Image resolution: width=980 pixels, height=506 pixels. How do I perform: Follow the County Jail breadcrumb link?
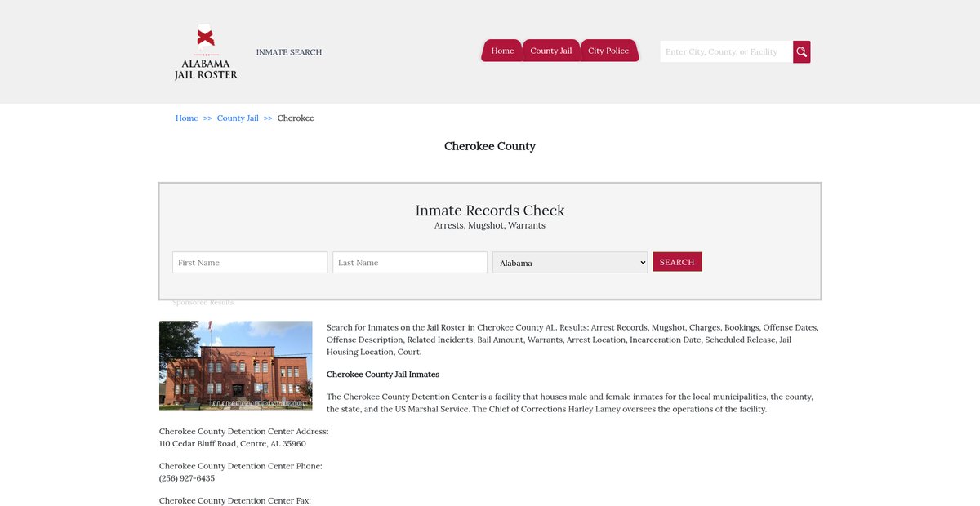[238, 118]
